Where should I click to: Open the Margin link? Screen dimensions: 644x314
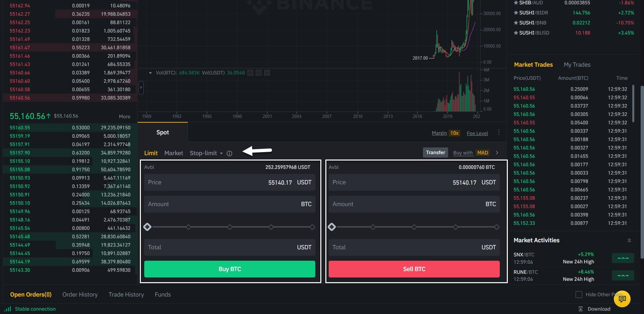click(x=439, y=133)
